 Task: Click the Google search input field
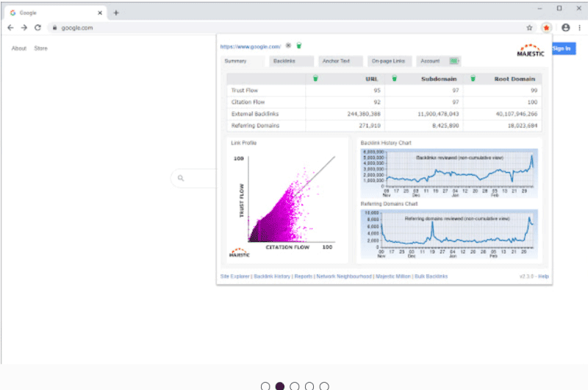click(x=194, y=178)
